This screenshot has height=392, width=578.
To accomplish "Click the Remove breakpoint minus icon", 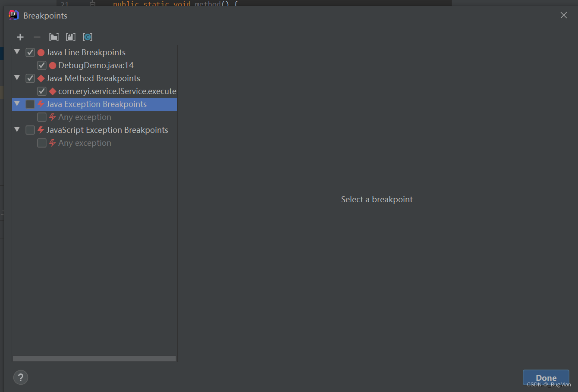I will pos(37,37).
